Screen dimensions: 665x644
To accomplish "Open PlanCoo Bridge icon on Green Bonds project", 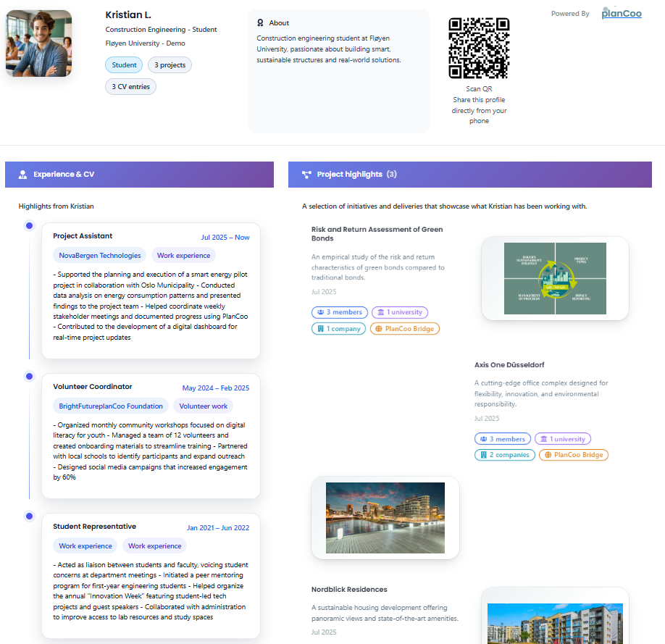I will (379, 327).
